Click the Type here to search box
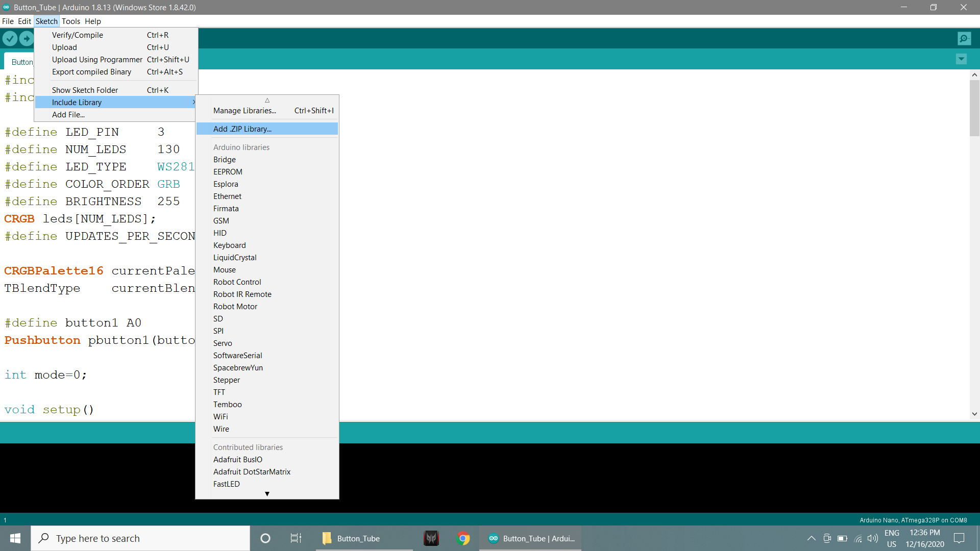 point(140,538)
